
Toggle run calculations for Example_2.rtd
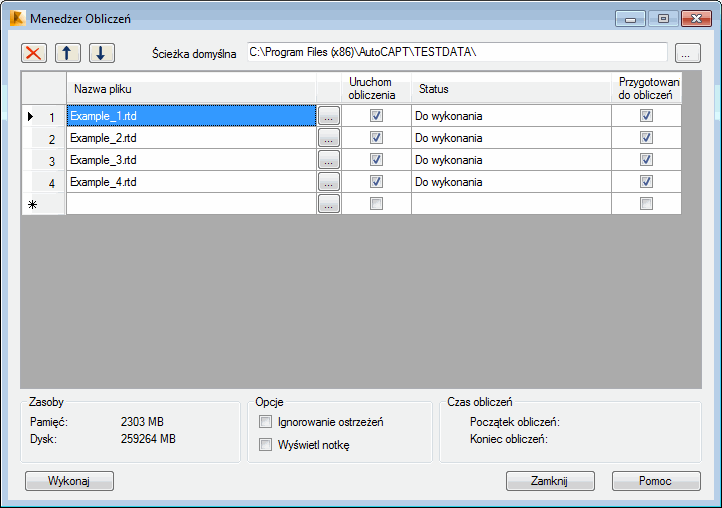tap(376, 138)
